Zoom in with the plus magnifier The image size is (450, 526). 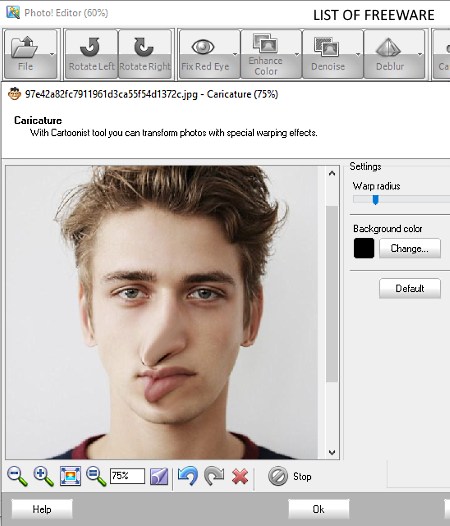43,476
